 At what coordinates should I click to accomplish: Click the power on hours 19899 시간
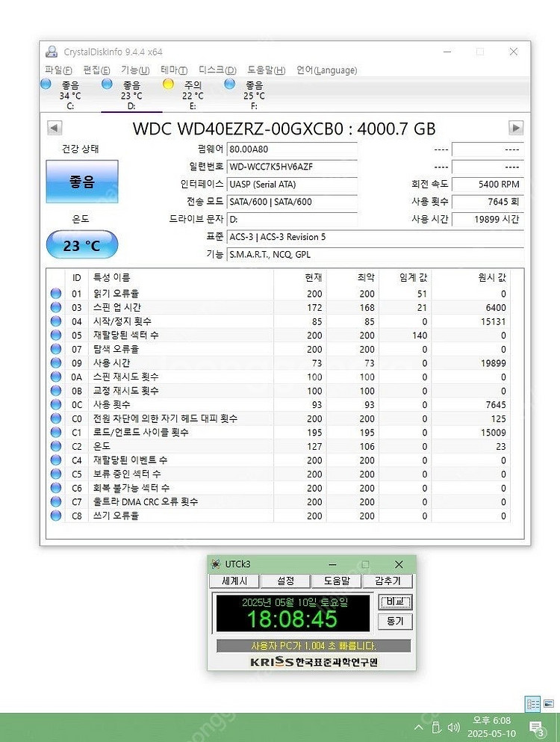[x=488, y=219]
